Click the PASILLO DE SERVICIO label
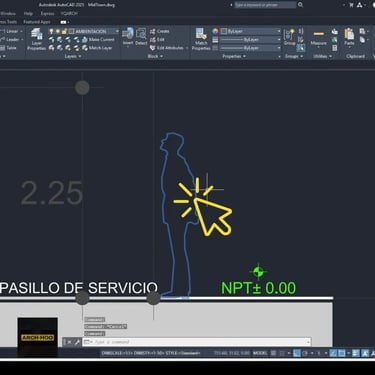 79,288
